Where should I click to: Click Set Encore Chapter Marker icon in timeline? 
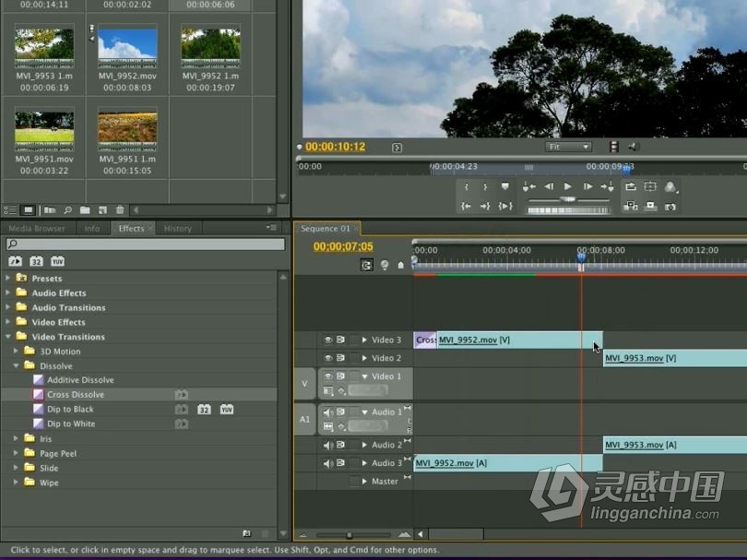point(385,265)
